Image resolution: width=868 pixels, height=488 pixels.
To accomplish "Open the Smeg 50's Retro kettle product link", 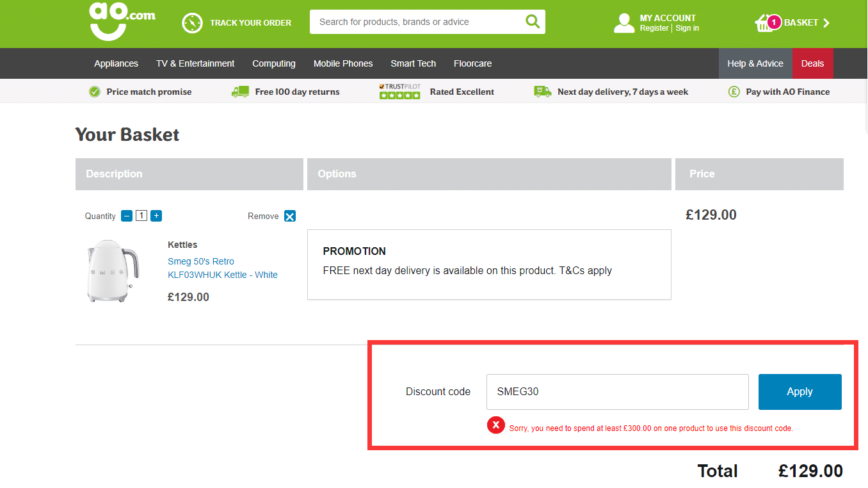I will click(222, 269).
